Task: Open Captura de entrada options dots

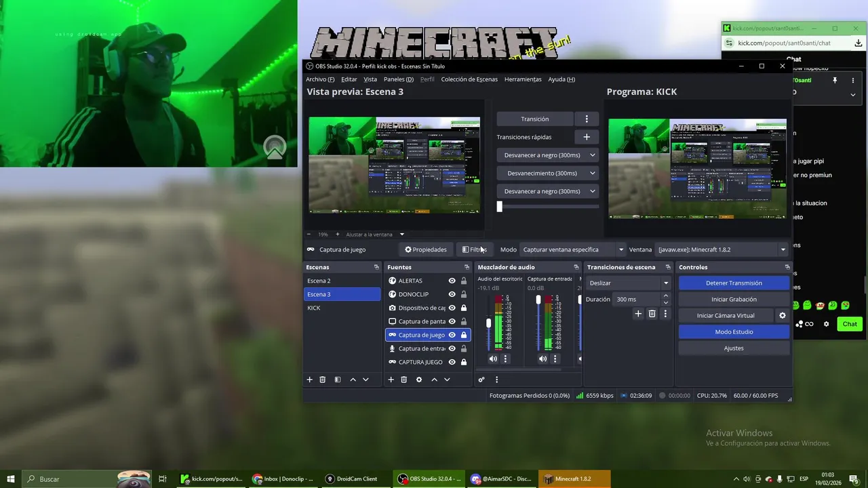Action: tap(555, 359)
